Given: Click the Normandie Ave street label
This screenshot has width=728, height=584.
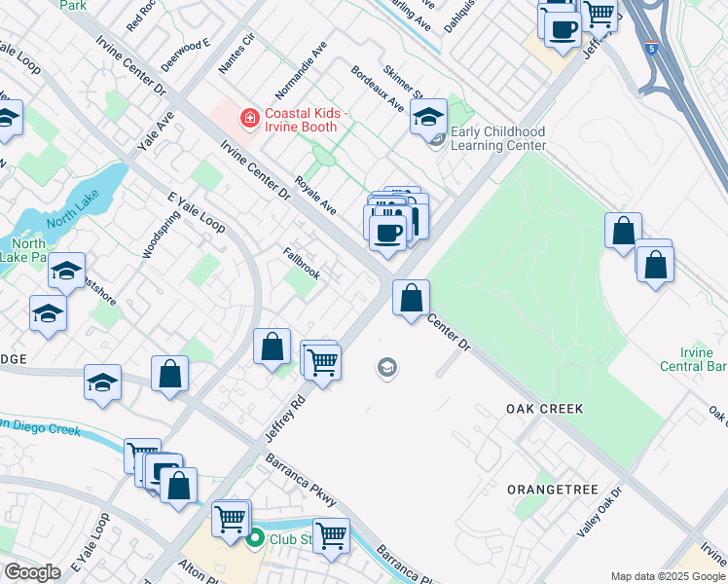Looking at the screenshot, I should click(x=302, y=70).
